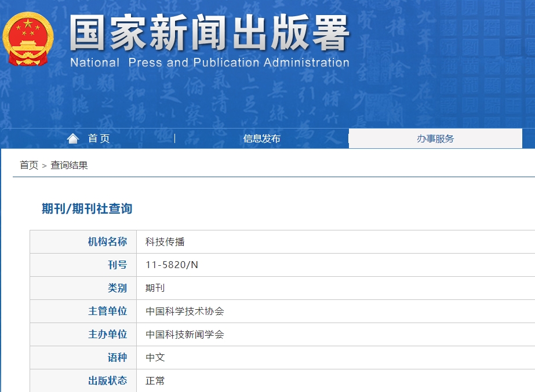The width and height of the screenshot is (535, 392).
Task: Click the 正常 publication status value
Action: click(x=155, y=381)
